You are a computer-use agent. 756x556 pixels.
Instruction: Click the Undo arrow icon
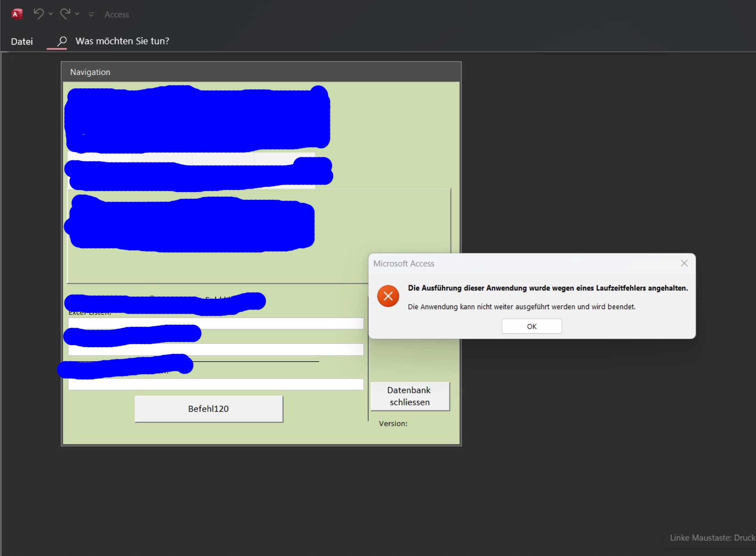point(39,14)
